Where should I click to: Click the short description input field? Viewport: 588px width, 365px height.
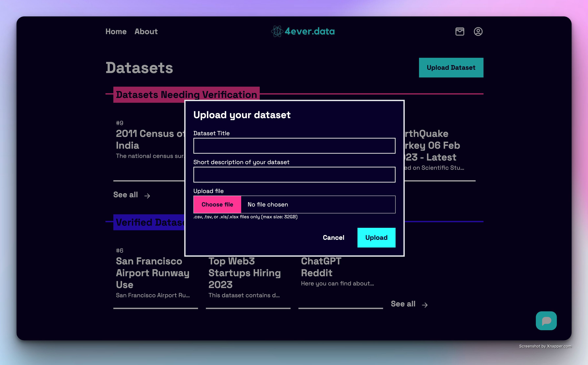[x=294, y=174]
